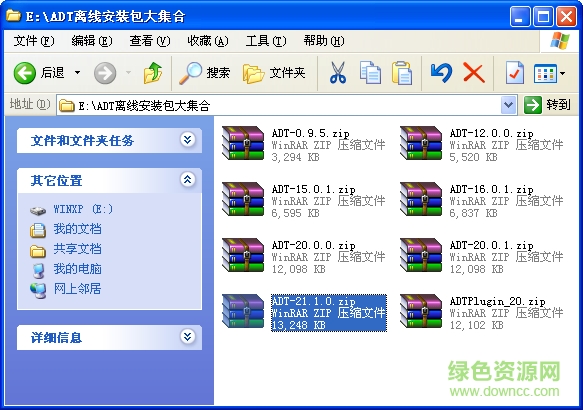The image size is (583, 410).
Task: Open the 查看(V) menu
Action: [149, 41]
